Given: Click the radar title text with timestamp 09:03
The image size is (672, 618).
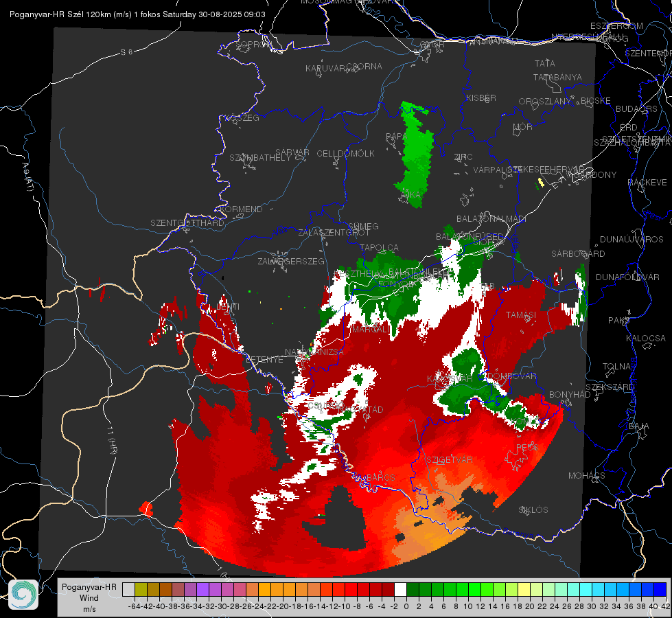Looking at the screenshot, I should pyautogui.click(x=137, y=14).
